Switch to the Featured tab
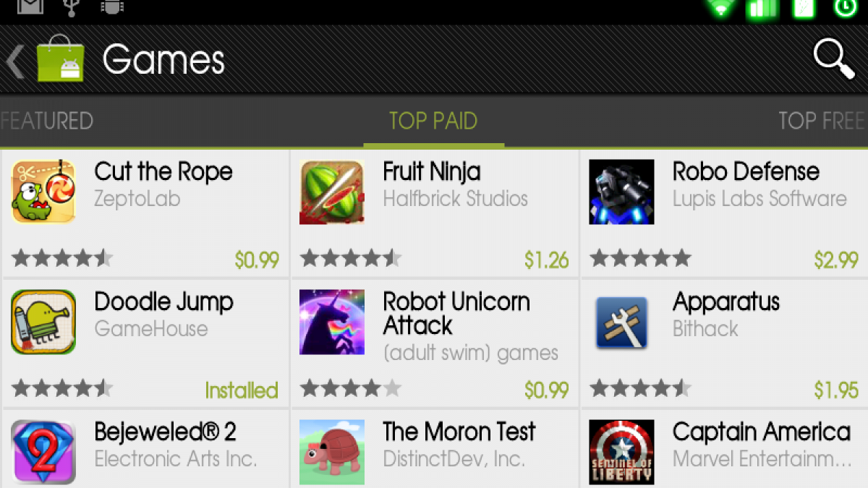This screenshot has height=488, width=868. pyautogui.click(x=47, y=120)
